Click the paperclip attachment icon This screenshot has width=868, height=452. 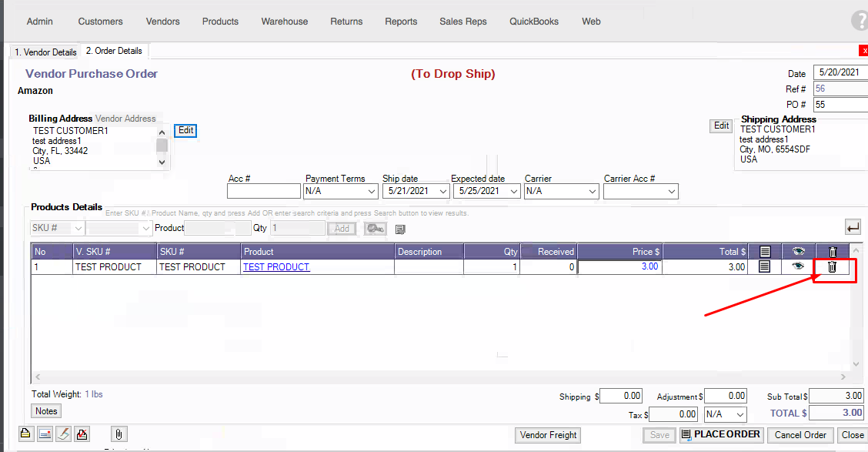[x=119, y=434]
